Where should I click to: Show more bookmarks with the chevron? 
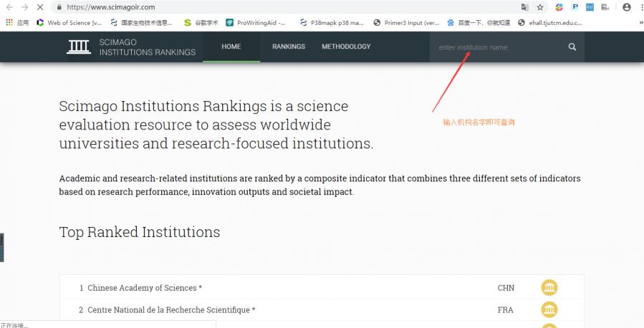(x=641, y=23)
